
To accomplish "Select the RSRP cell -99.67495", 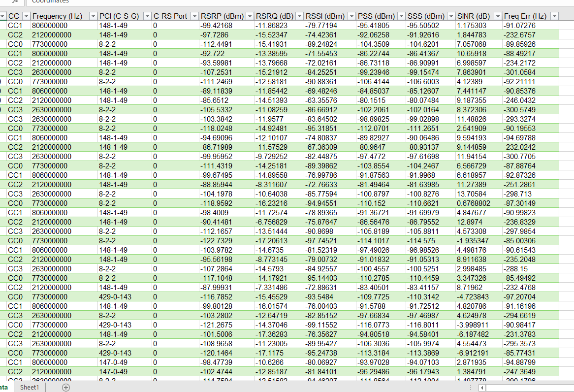I will point(226,175).
